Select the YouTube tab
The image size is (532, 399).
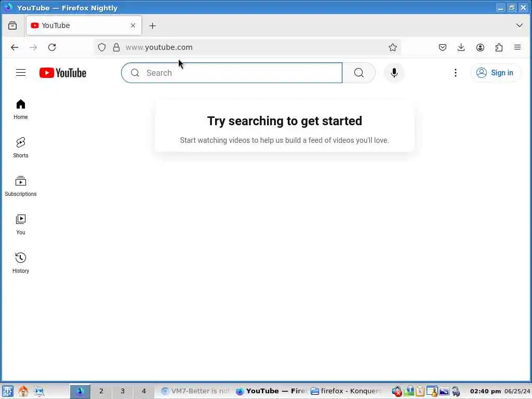(x=84, y=25)
